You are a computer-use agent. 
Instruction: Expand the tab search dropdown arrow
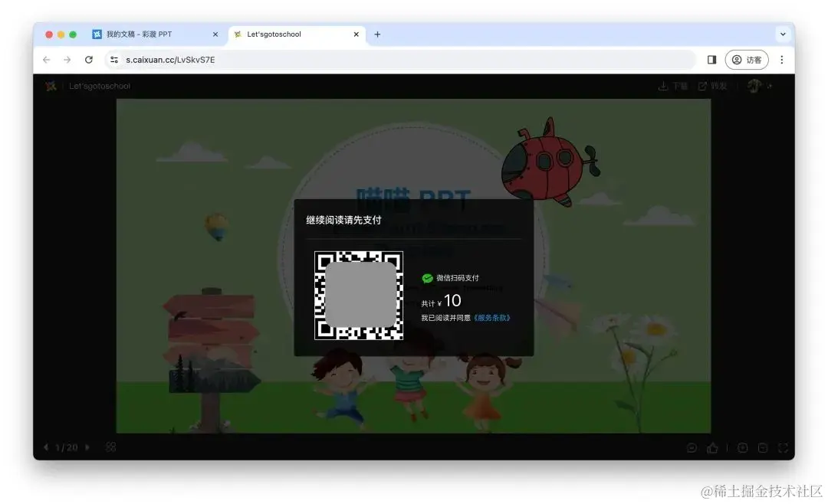pos(783,34)
